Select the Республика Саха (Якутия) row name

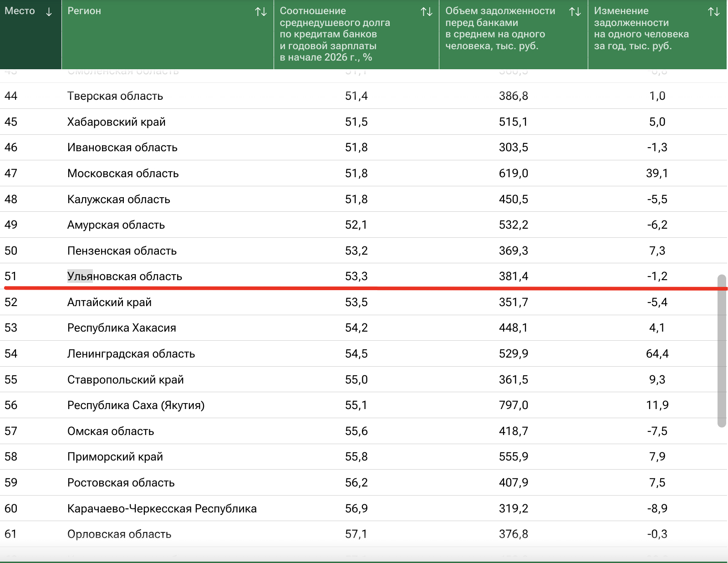pos(136,405)
